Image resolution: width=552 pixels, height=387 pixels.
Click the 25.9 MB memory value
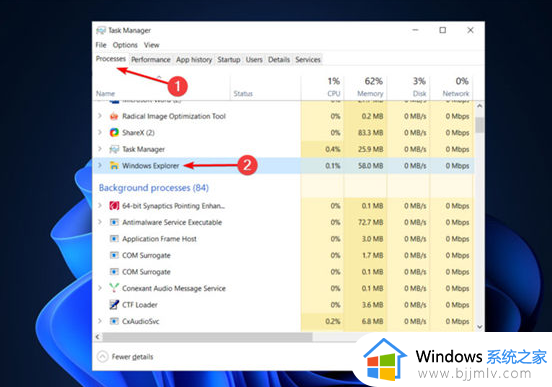371,149
